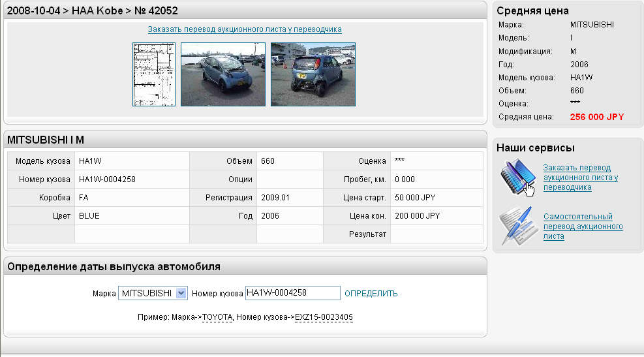
Task: Select the registration value 2009.01
Action: point(275,198)
